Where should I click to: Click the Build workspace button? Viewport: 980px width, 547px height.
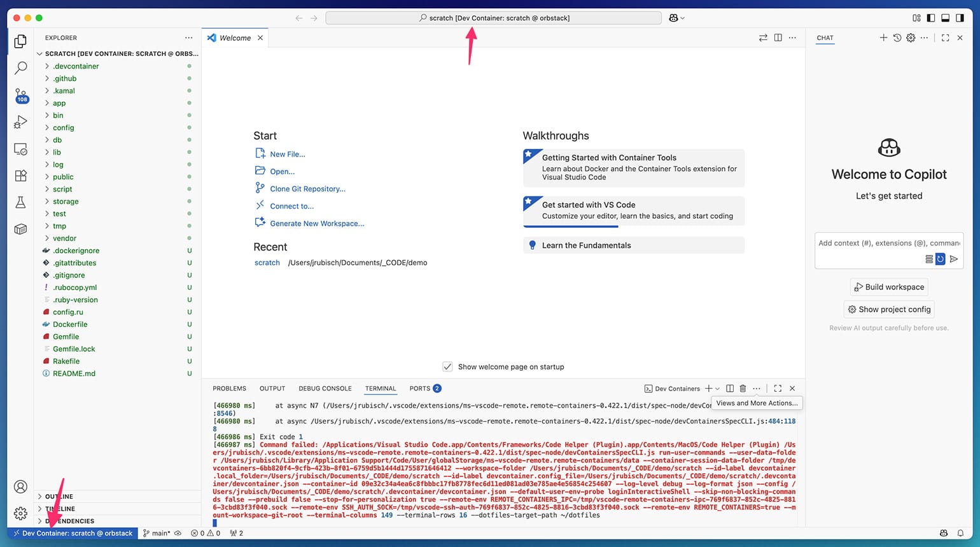click(x=889, y=287)
